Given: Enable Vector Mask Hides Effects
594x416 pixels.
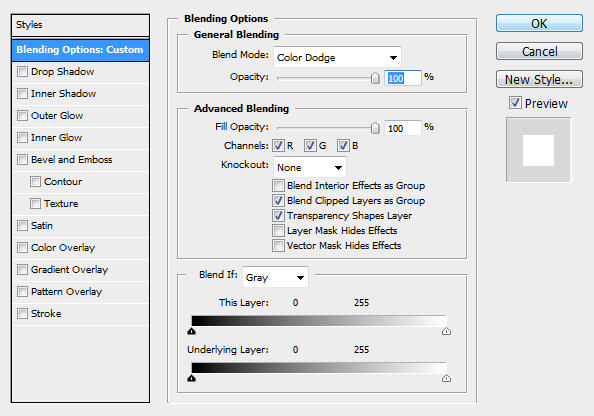Looking at the screenshot, I should pos(278,246).
